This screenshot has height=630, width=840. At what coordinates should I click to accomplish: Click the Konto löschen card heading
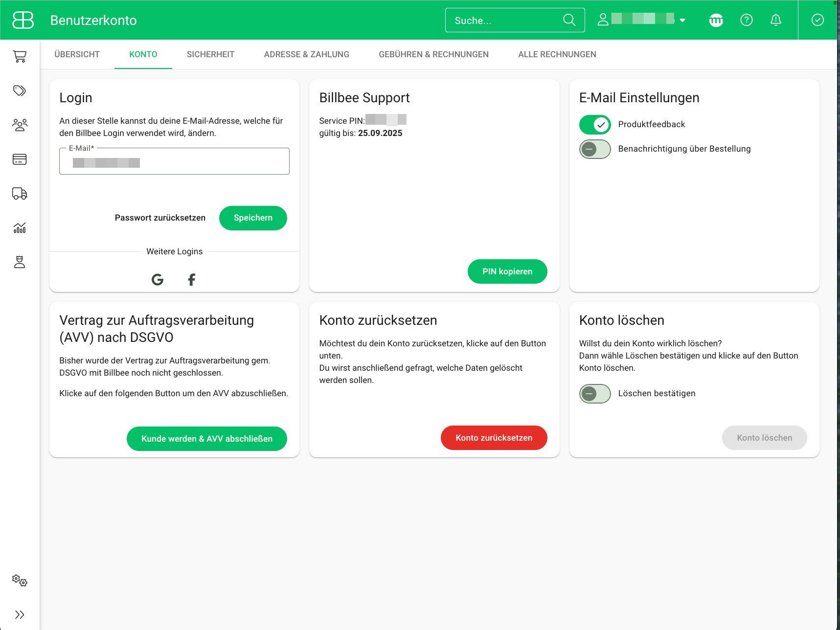tap(622, 320)
